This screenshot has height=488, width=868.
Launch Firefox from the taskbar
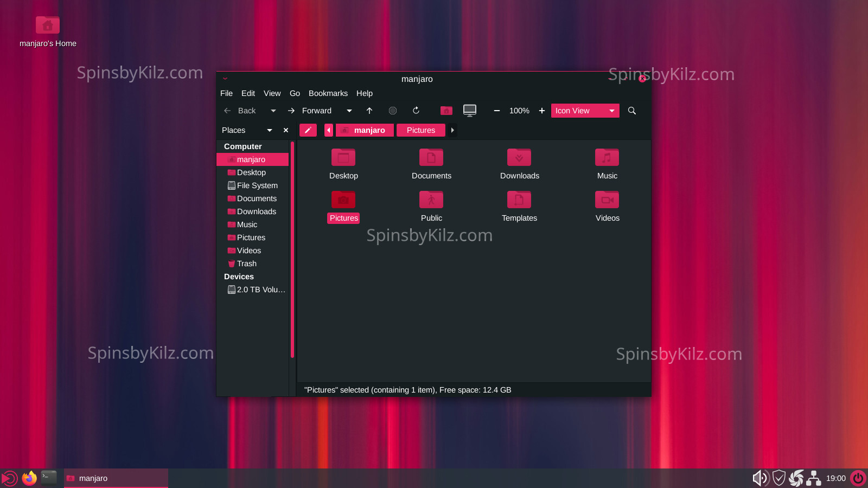(x=29, y=478)
